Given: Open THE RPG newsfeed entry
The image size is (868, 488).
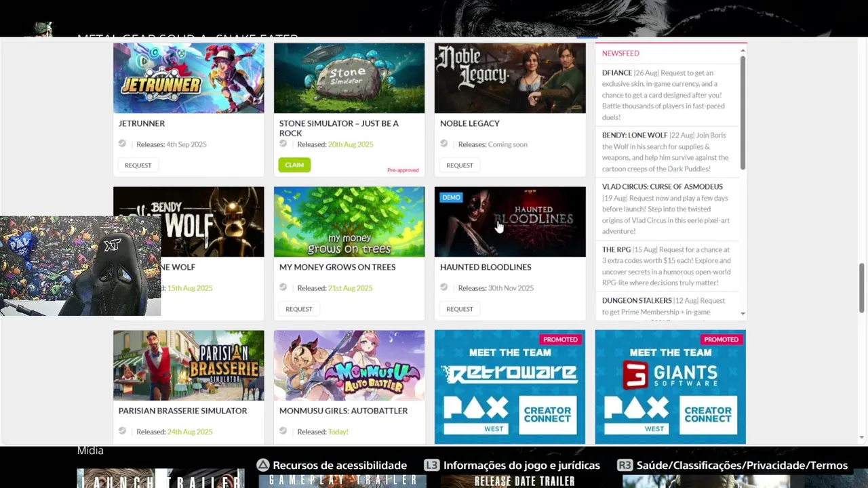Looking at the screenshot, I should coord(667,266).
